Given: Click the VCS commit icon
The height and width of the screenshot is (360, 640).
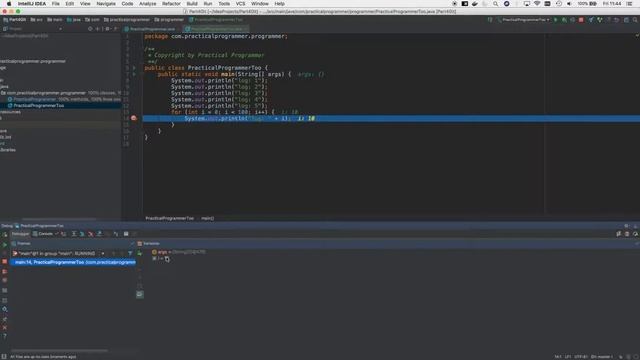Looking at the screenshot, I should click(600, 20).
